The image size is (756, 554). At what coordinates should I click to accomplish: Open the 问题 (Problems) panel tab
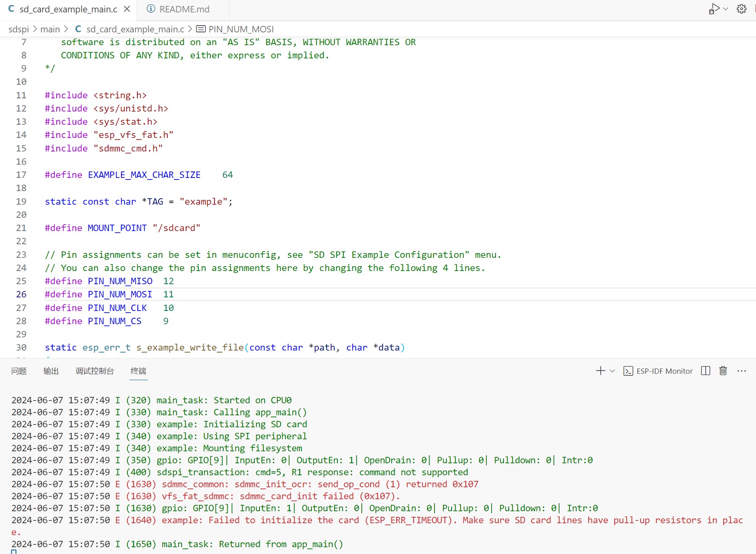pos(19,371)
